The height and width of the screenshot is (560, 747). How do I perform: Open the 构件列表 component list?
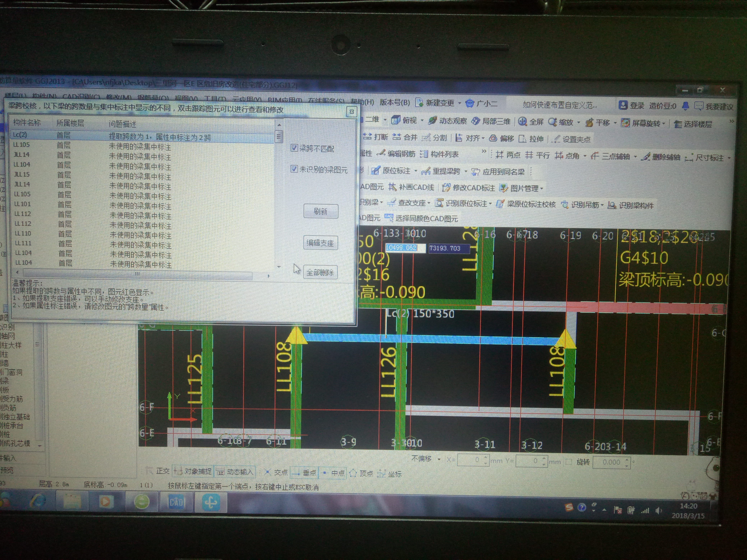click(x=439, y=154)
